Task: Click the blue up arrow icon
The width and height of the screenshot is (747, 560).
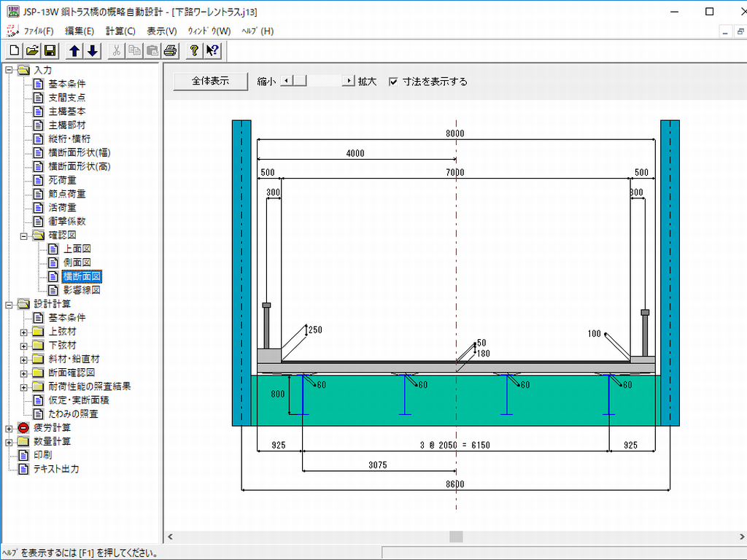Action: pos(74,50)
